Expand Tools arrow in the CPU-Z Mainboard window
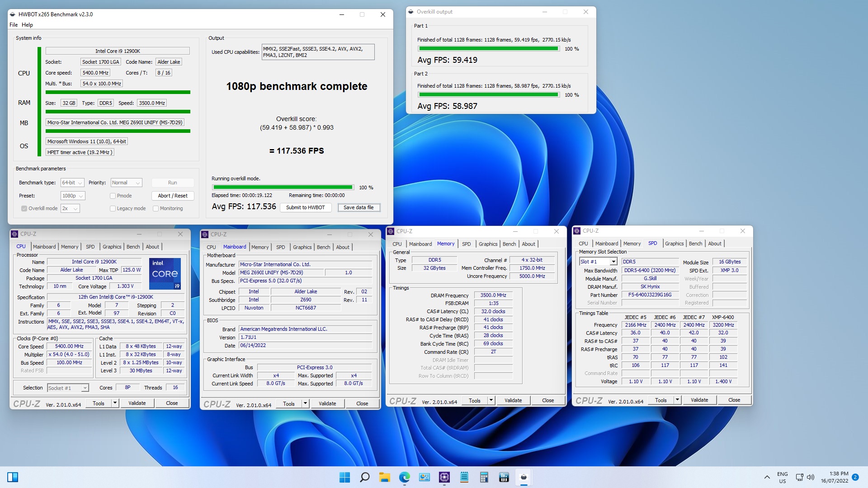Screen dimensions: 868x488 point(305,404)
